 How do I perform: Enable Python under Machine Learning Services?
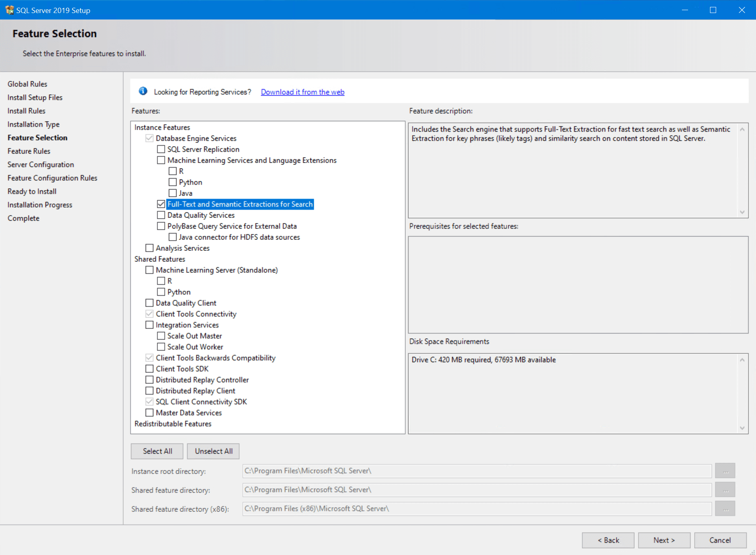tap(173, 182)
